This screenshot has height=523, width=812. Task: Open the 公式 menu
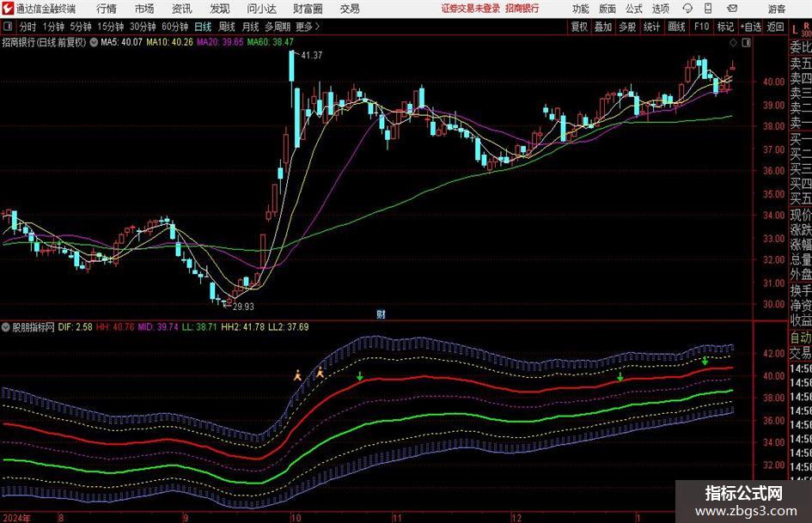click(634, 9)
